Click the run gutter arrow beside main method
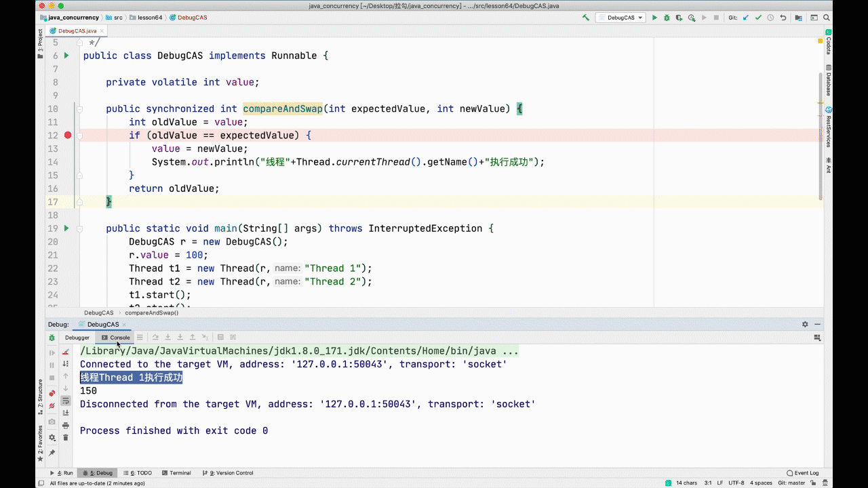This screenshot has height=488, width=868. pos(66,228)
